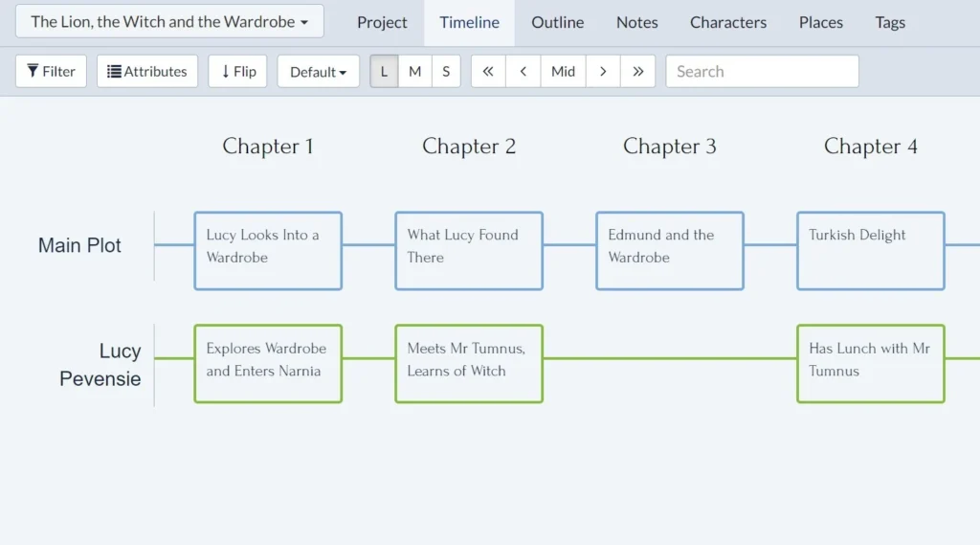Open the Tags tab
Image resolution: width=980 pixels, height=545 pixels.
click(x=890, y=23)
